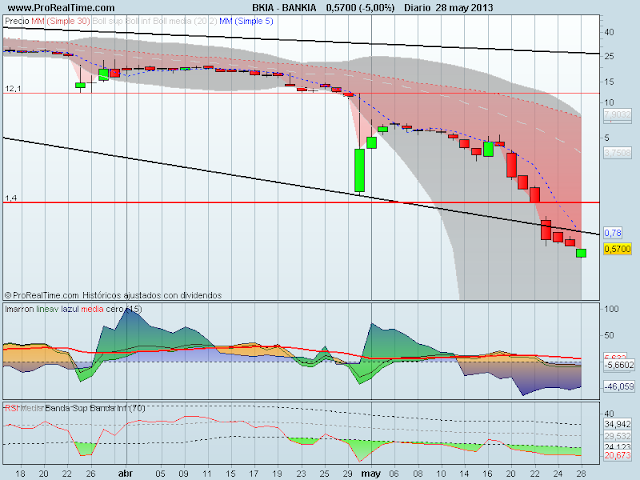
Task: Select the cero (15) indicator legend label
Action: (124, 309)
